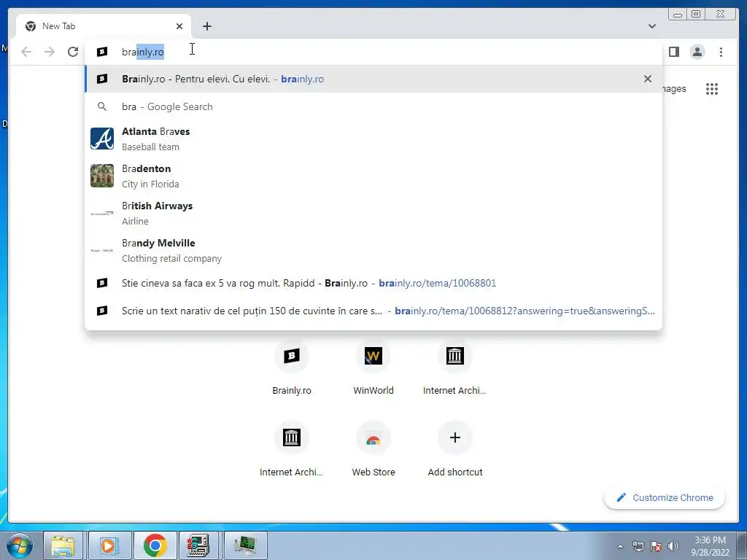Screen dimensions: 747x560
Task: Click the volume speaker tray icon
Action: tap(673, 547)
